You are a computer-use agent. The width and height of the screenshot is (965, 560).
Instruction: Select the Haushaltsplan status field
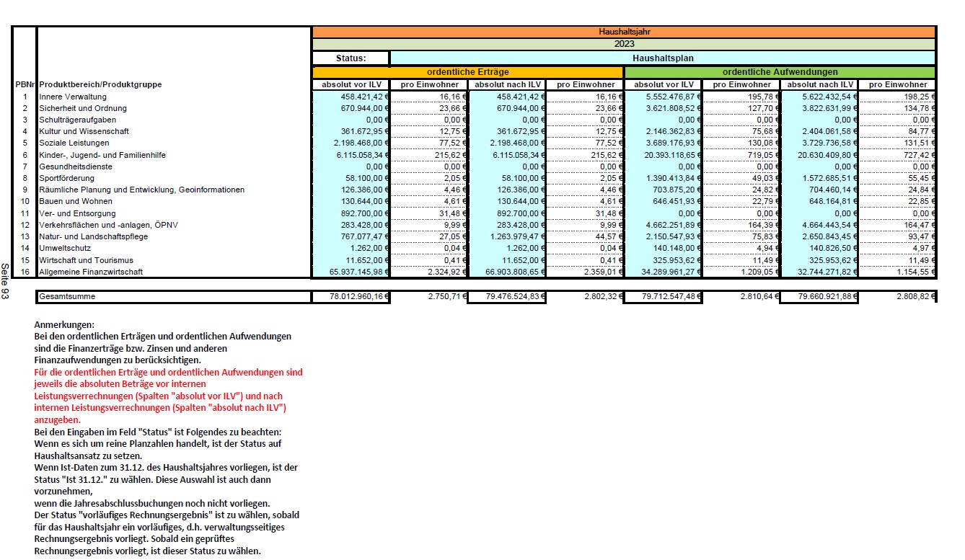point(662,58)
